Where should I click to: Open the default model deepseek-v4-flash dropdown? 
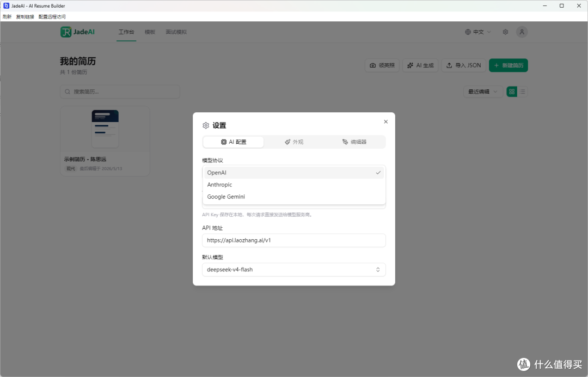click(293, 269)
